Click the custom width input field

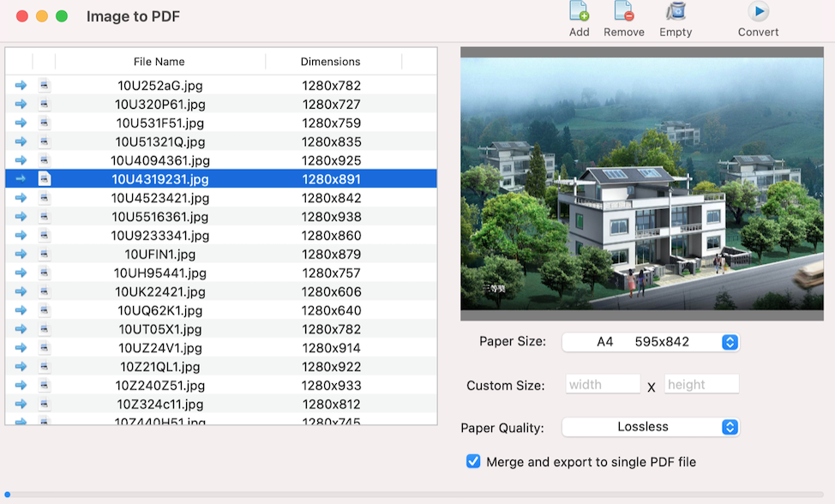[x=603, y=385]
